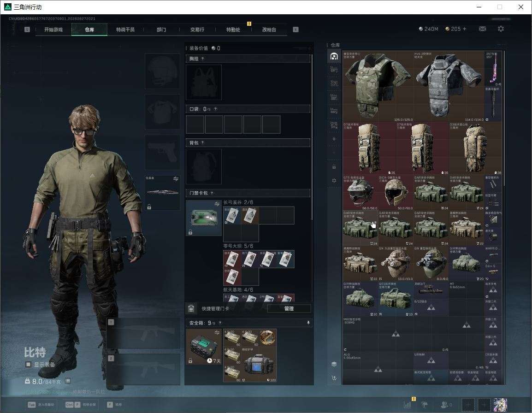Click primary weapon slot 2
The image size is (532, 413).
pos(143,370)
